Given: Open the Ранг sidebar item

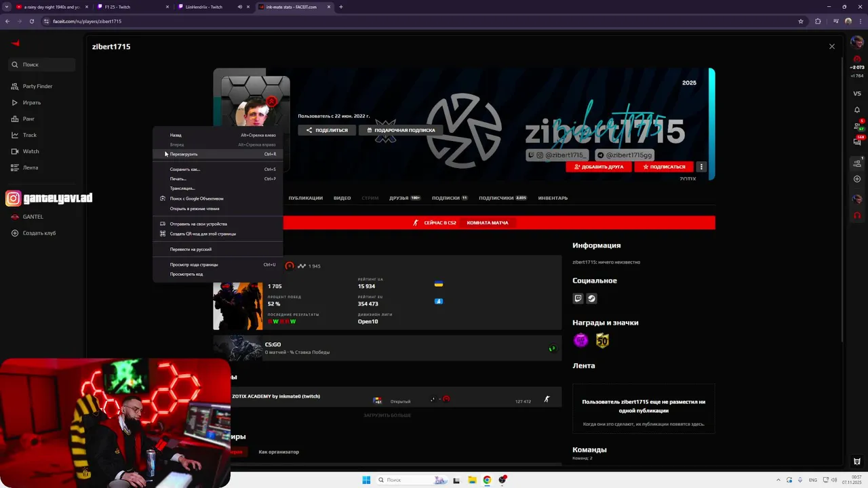Looking at the screenshot, I should tap(23, 119).
